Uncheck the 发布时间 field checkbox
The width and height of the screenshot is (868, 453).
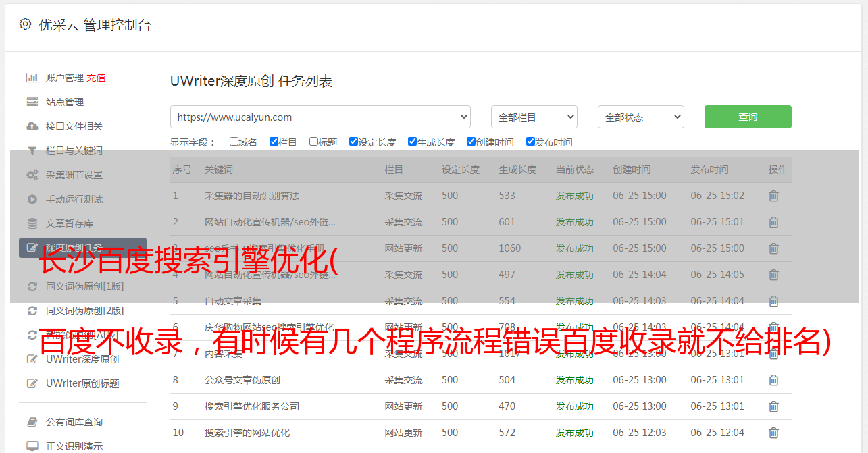pos(530,142)
